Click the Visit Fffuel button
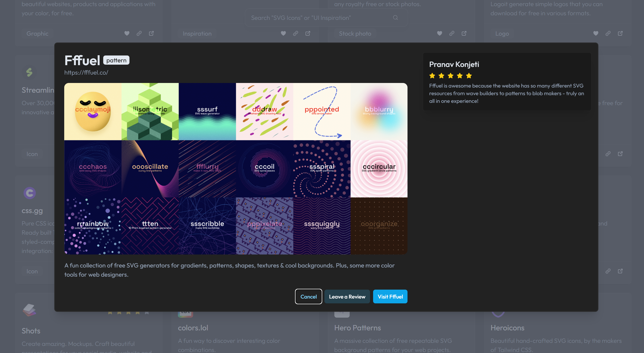The image size is (644, 353). tap(390, 296)
